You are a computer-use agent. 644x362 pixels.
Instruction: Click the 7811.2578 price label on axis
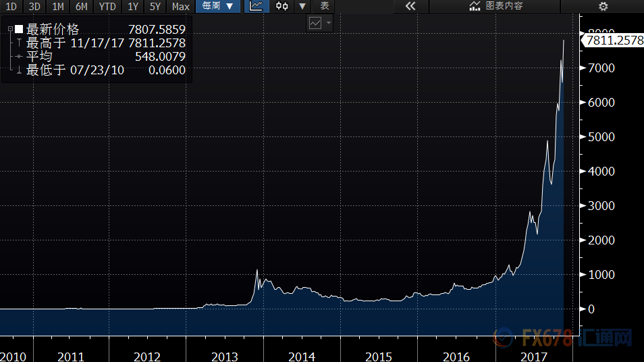614,41
